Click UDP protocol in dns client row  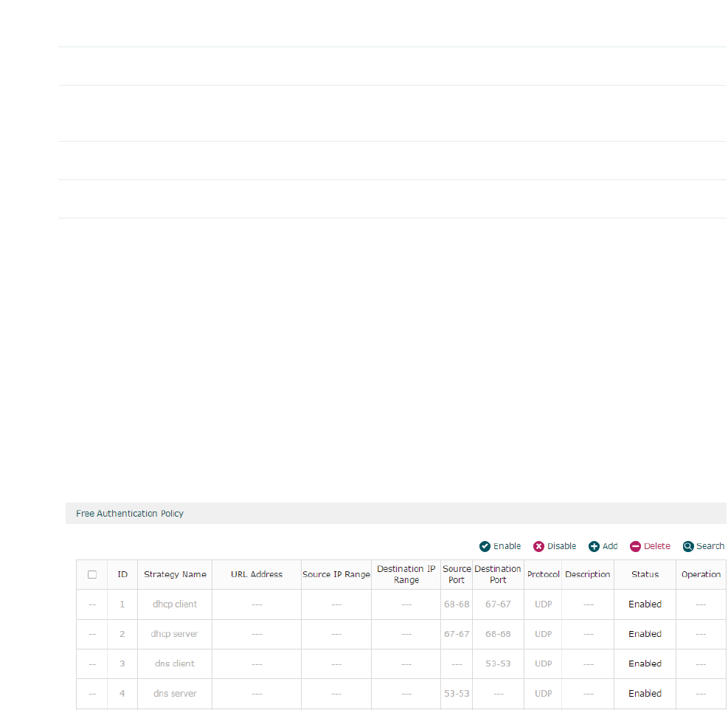coord(543,664)
